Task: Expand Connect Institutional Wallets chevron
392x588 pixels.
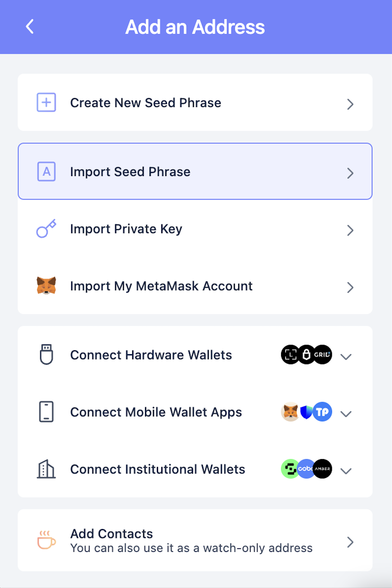Action: pos(346,471)
